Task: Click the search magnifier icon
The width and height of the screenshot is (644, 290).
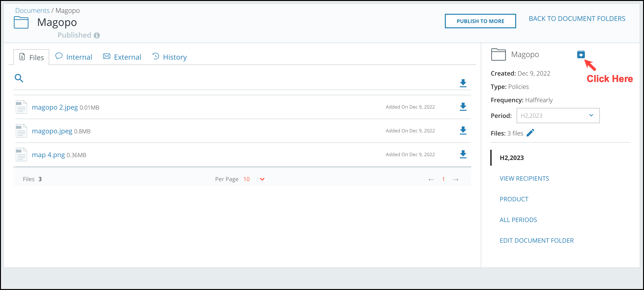Action: click(19, 78)
